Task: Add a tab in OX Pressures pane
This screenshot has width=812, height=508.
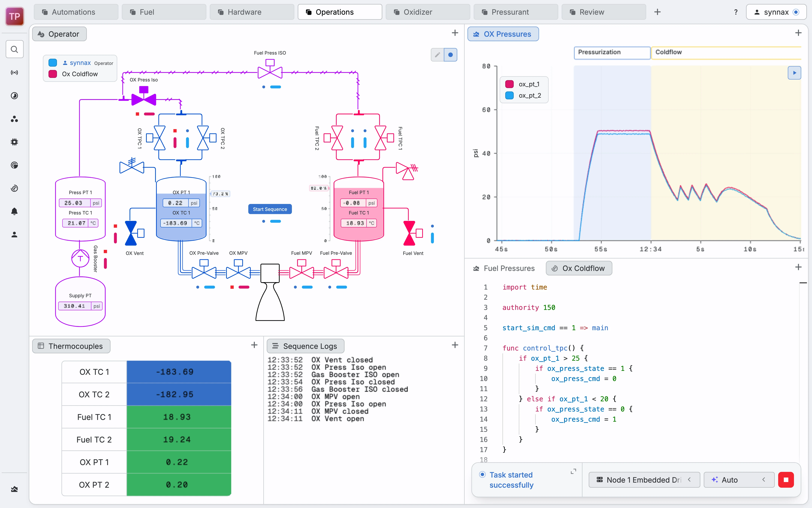Action: point(798,33)
